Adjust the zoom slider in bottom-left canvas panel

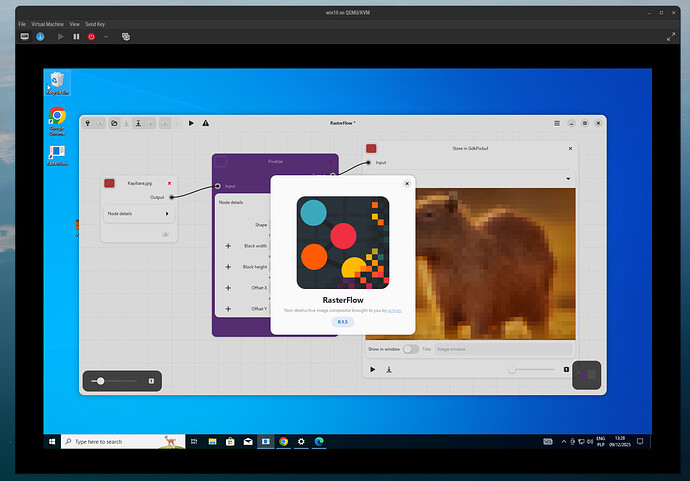pyautogui.click(x=101, y=381)
